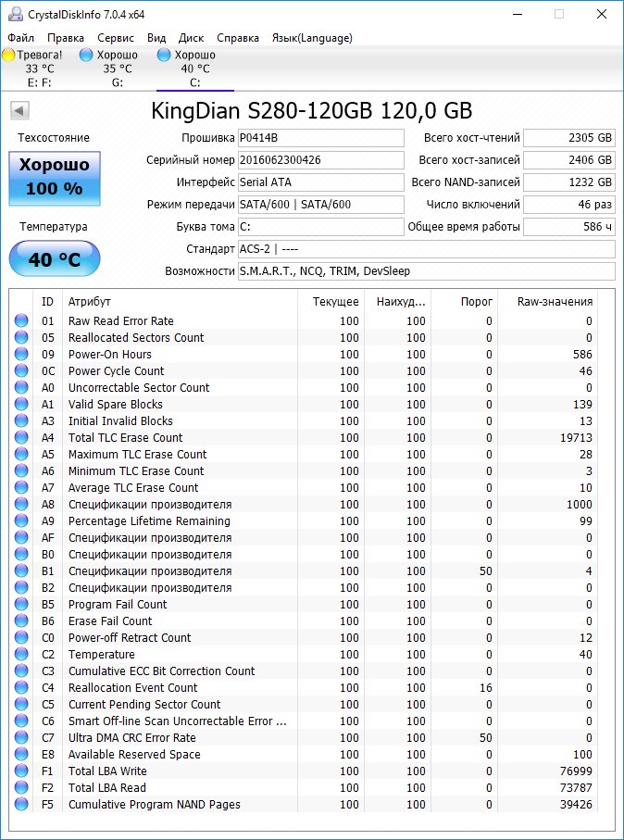
Task: Open the Правка menu
Action: point(66,38)
